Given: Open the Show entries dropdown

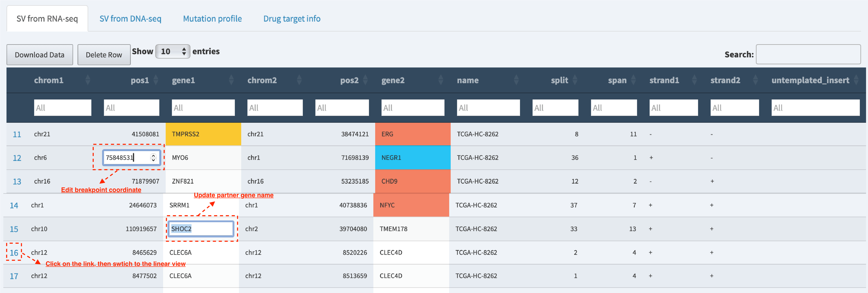Looking at the screenshot, I should click(x=173, y=51).
